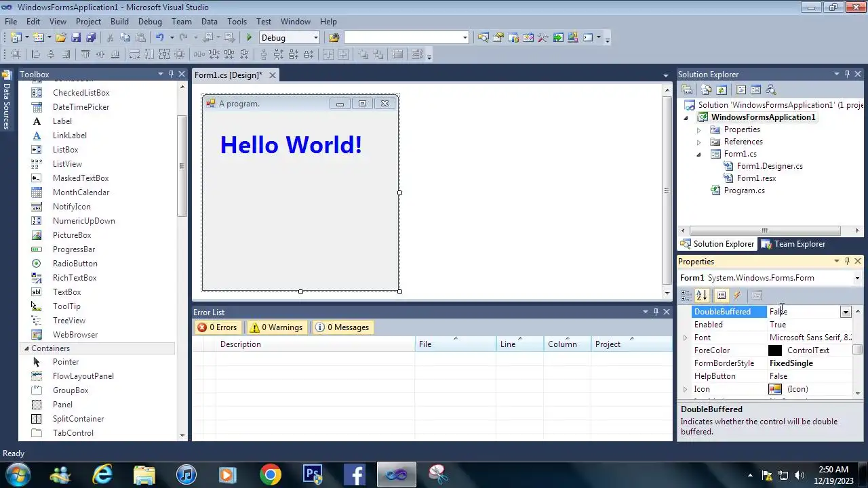Open the document tabs list dropdown arrow

(666, 75)
